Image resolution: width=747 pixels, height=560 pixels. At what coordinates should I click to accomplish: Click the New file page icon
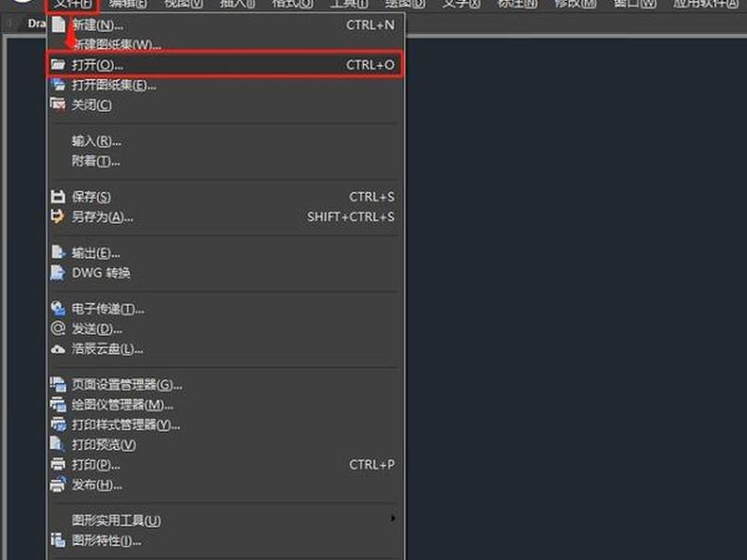click(58, 24)
